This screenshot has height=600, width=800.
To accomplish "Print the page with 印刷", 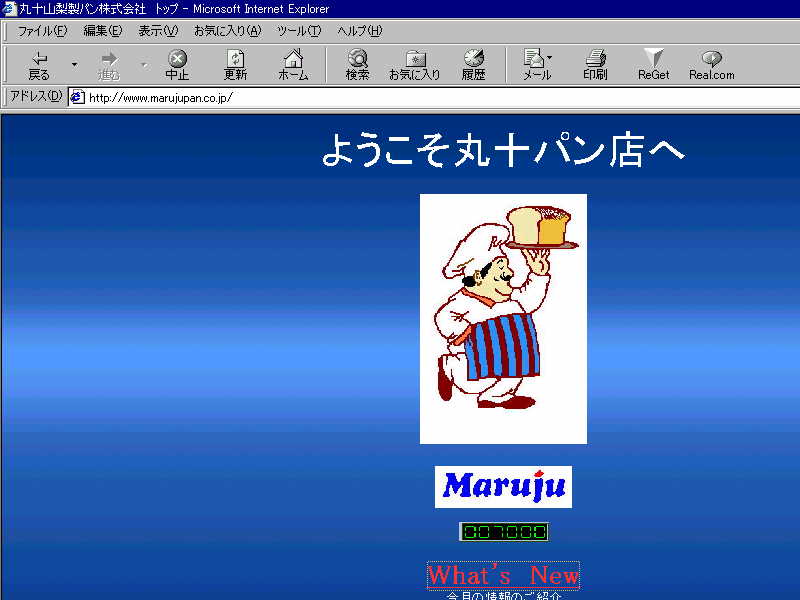I will pos(595,65).
